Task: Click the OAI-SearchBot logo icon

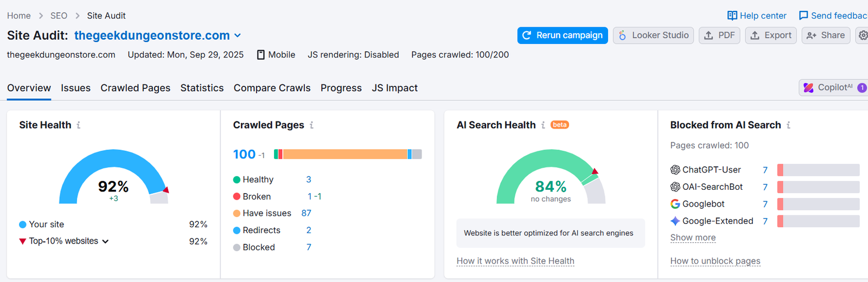Action: tap(675, 187)
